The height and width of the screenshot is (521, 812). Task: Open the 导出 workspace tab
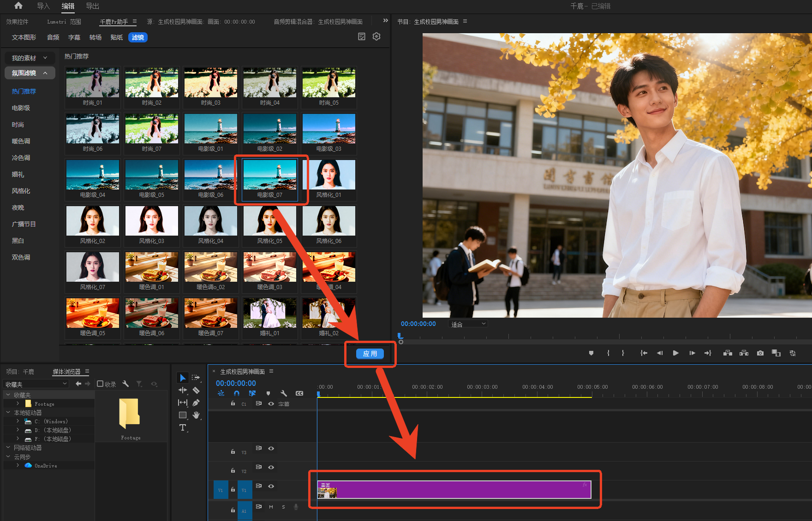tap(93, 6)
